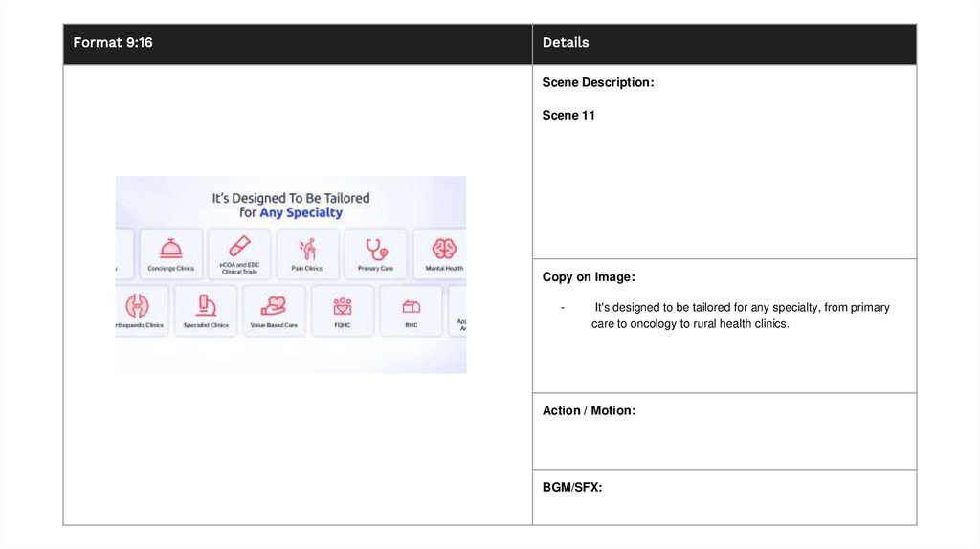Click the Primary Care stethoscope icon
Viewport: 980px width, 549px height.
(376, 250)
